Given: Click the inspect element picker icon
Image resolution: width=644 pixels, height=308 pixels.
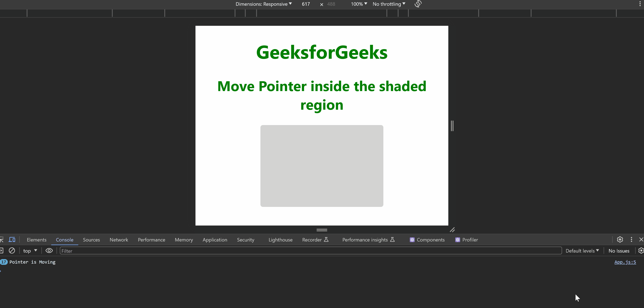Looking at the screenshot, I should [x=2, y=240].
